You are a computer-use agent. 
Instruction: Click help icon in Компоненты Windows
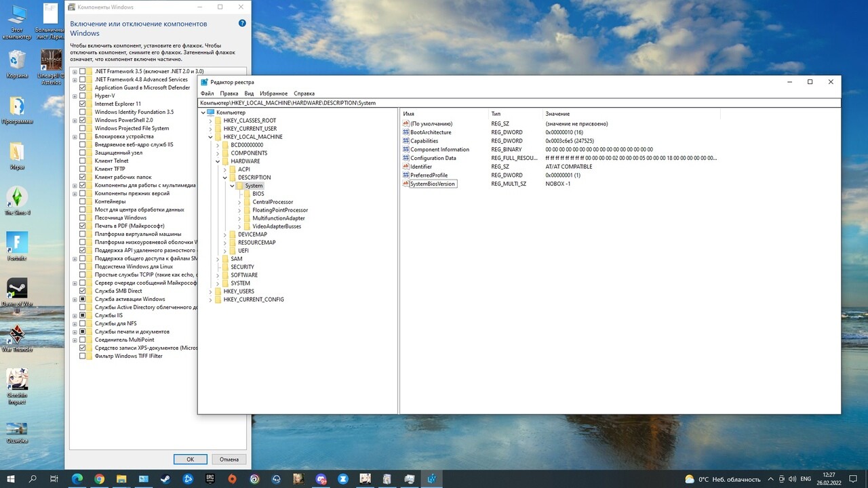click(242, 23)
